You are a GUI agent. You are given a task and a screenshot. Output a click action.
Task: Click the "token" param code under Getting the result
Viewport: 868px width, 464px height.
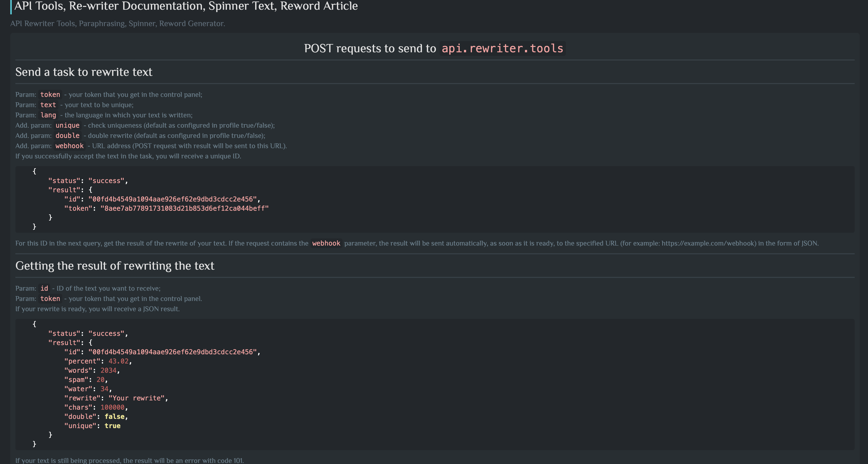tap(50, 299)
